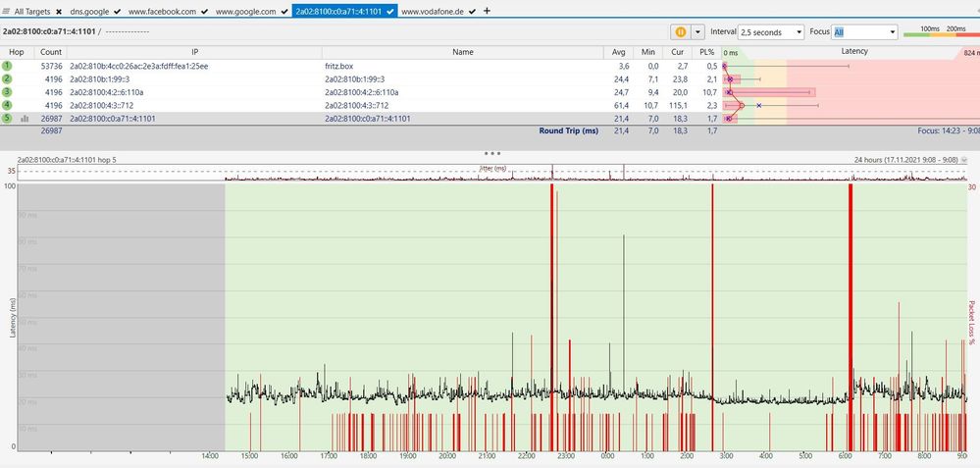The height and width of the screenshot is (468, 980).
Task: Click the timeline at the 15:00 mark
Action: [x=249, y=456]
